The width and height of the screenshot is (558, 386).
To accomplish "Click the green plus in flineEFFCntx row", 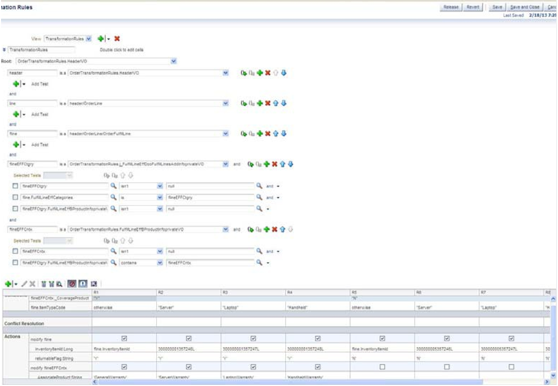I will (267, 229).
